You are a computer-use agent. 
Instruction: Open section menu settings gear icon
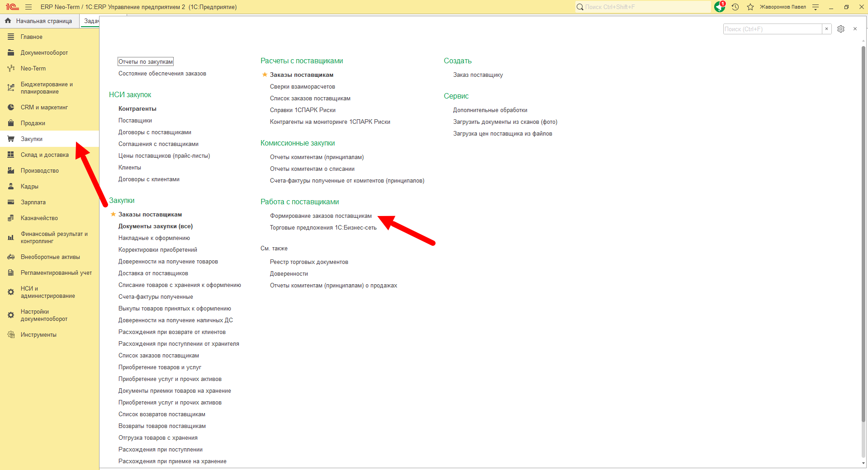click(841, 29)
